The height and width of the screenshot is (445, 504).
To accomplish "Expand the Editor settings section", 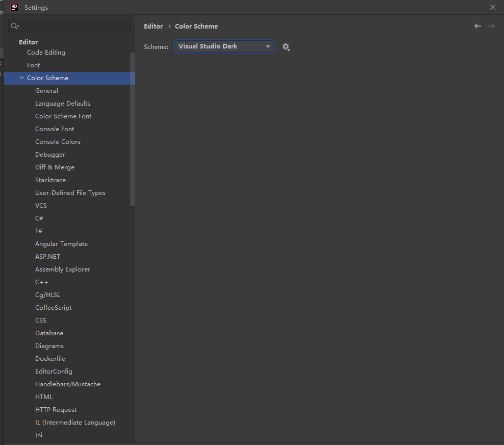I will coord(28,42).
